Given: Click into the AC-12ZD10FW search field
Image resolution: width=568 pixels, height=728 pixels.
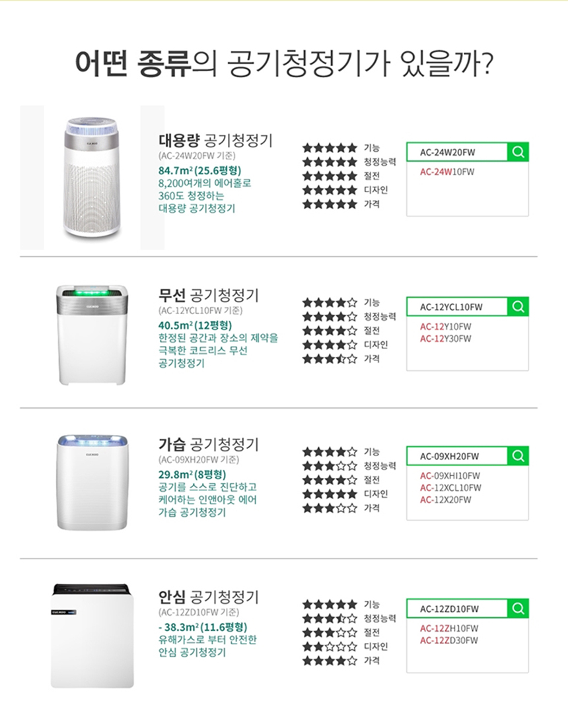Looking at the screenshot, I should tap(457, 609).
